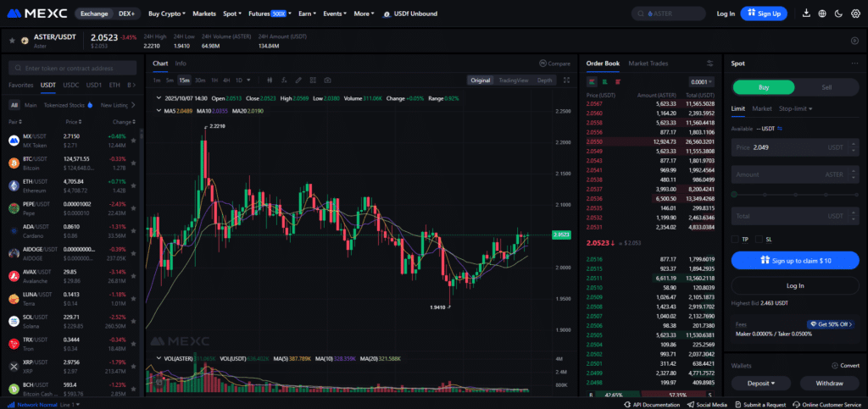Image resolution: width=868 pixels, height=409 pixels.
Task: Click the download app icon in header
Action: 805,14
